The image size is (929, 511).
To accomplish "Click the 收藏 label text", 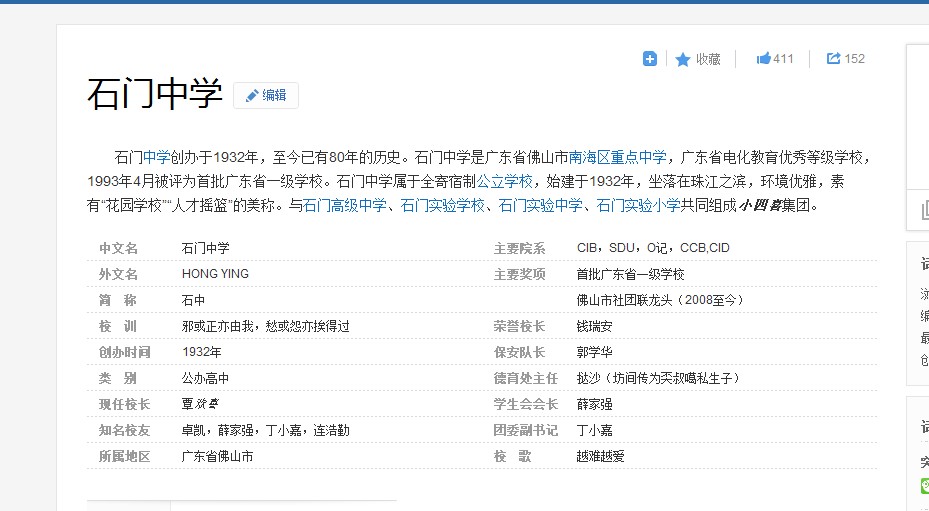I will [x=708, y=59].
